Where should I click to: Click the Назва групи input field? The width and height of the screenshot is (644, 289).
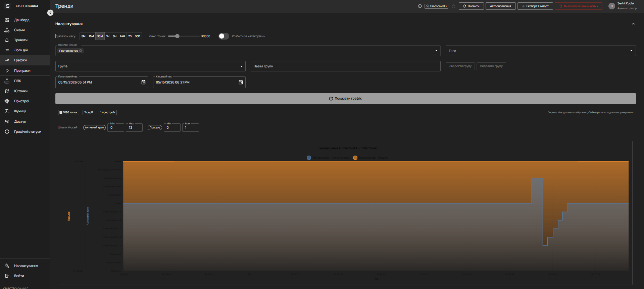(x=345, y=66)
